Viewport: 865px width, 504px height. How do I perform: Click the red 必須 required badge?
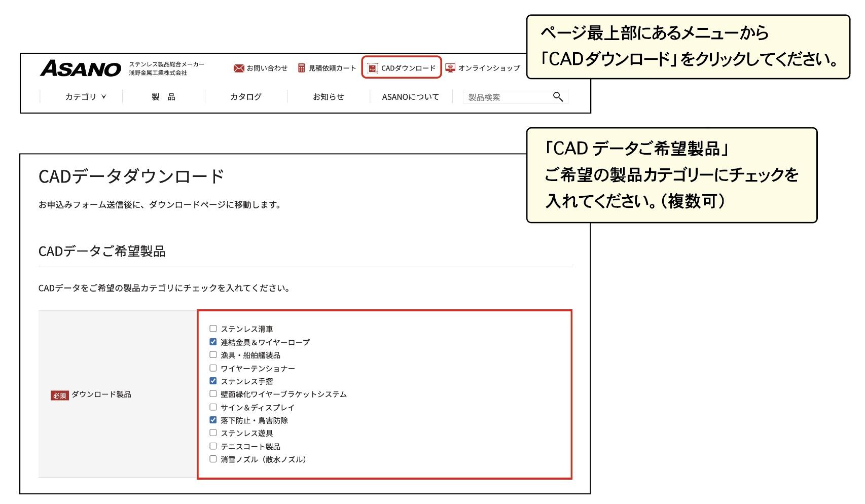tap(60, 395)
